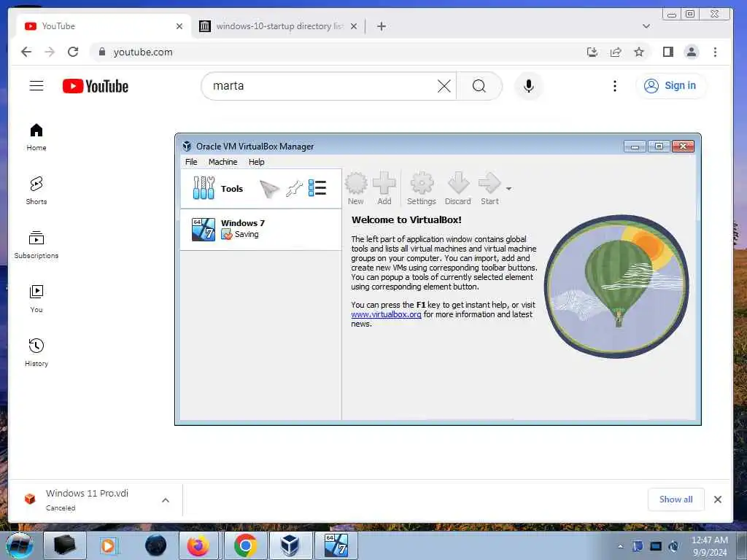Open Windows 7 VM taskbar icon
This screenshot has width=747, height=560.
click(336, 545)
